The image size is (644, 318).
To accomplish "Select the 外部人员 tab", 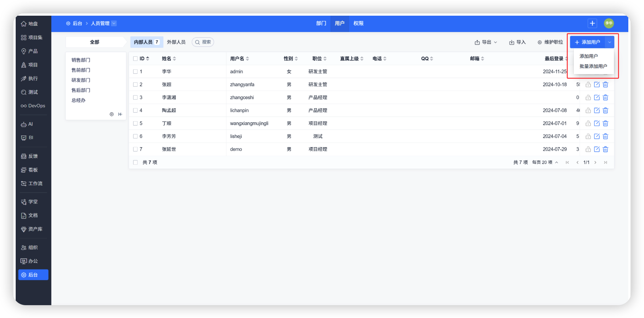I will (176, 42).
